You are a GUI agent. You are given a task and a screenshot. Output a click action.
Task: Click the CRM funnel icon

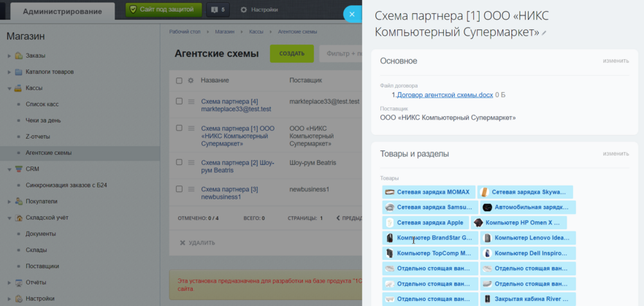[18, 169]
